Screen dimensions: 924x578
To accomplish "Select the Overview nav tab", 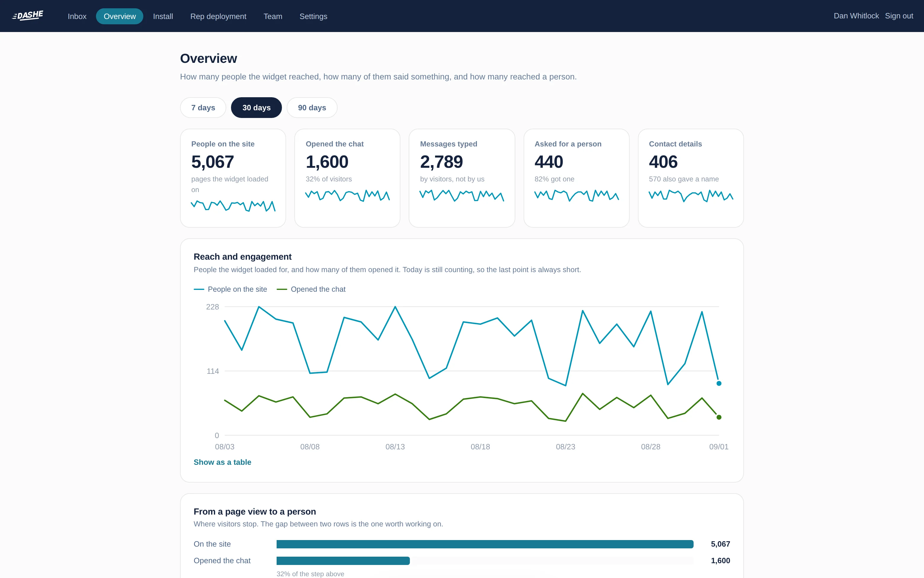I will [120, 16].
